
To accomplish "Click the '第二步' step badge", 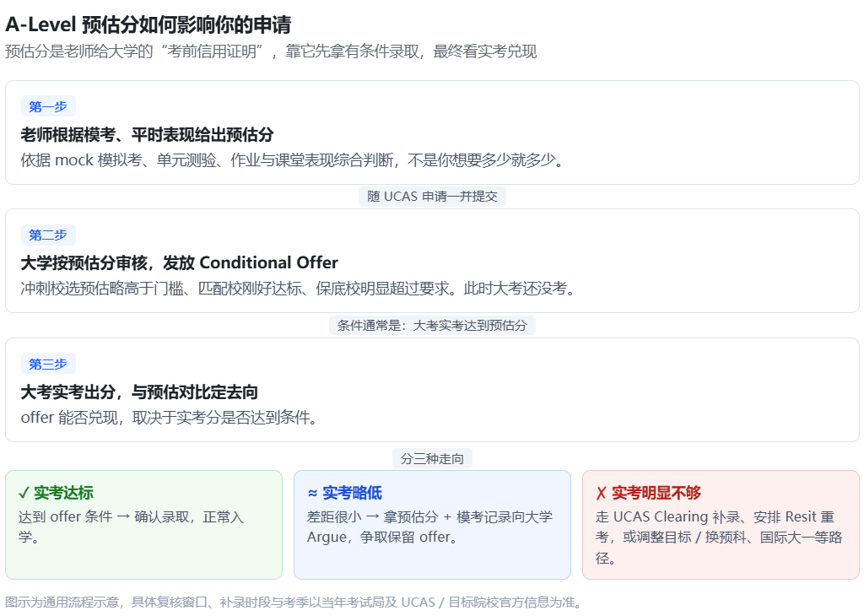I will tap(48, 235).
